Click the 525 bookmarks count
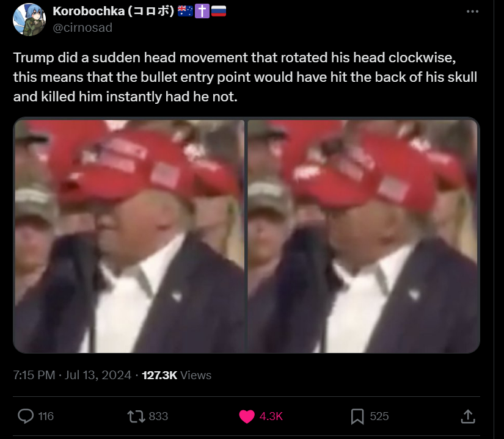 379,416
